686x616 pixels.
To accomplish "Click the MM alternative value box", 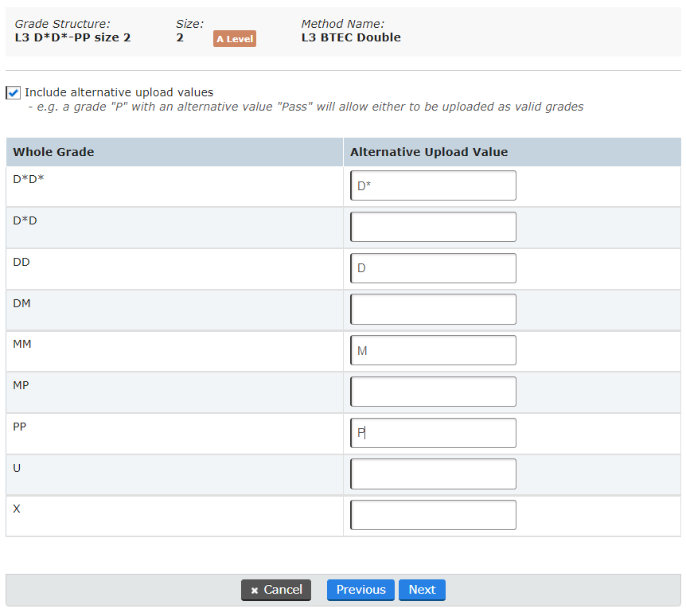I will tap(433, 350).
